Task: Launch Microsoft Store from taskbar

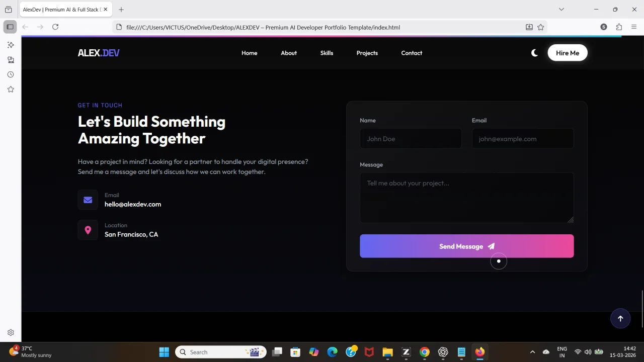Action: (x=295, y=352)
